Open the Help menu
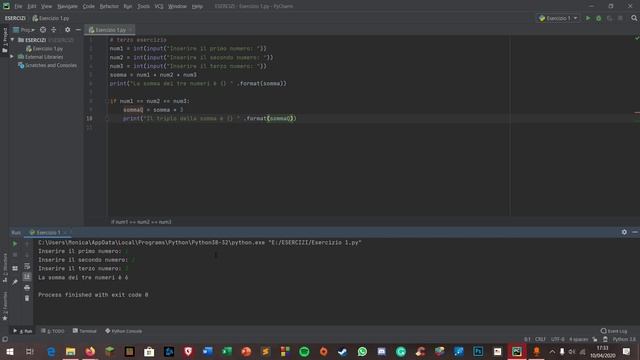 coord(197,6)
